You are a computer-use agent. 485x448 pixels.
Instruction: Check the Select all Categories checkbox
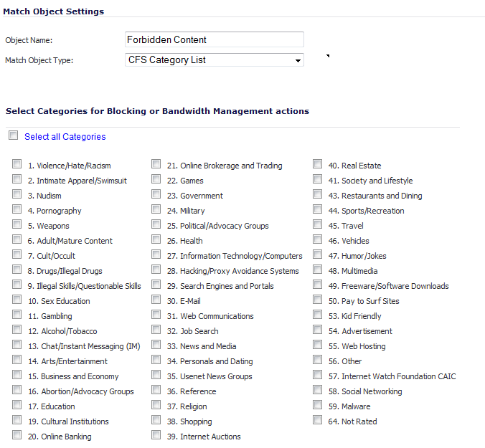(14, 135)
